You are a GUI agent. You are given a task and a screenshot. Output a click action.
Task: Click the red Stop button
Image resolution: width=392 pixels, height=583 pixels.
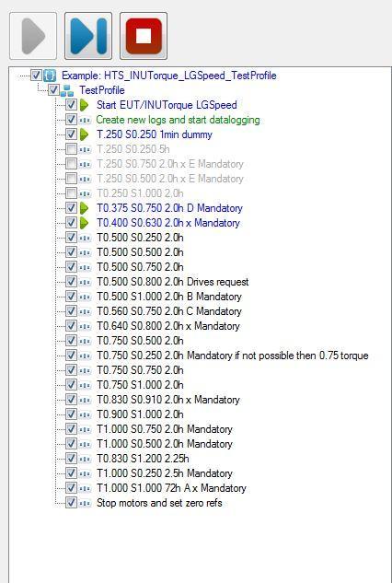144,36
